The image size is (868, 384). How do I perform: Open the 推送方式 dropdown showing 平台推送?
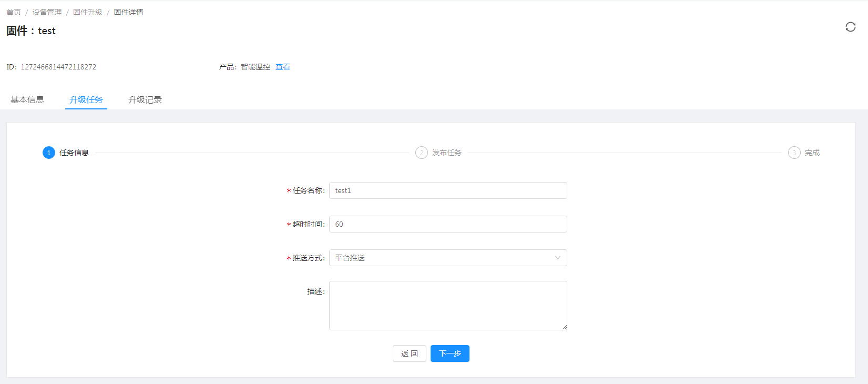(x=447, y=258)
